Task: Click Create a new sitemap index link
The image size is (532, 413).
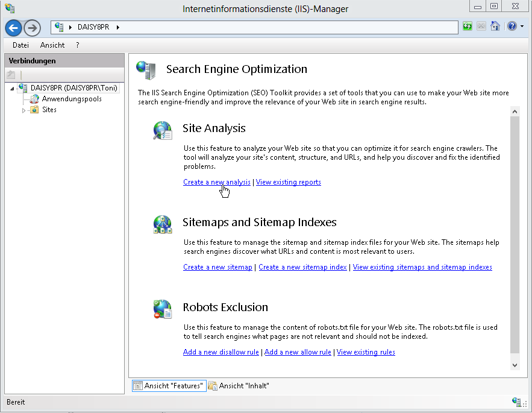Action: 302,267
